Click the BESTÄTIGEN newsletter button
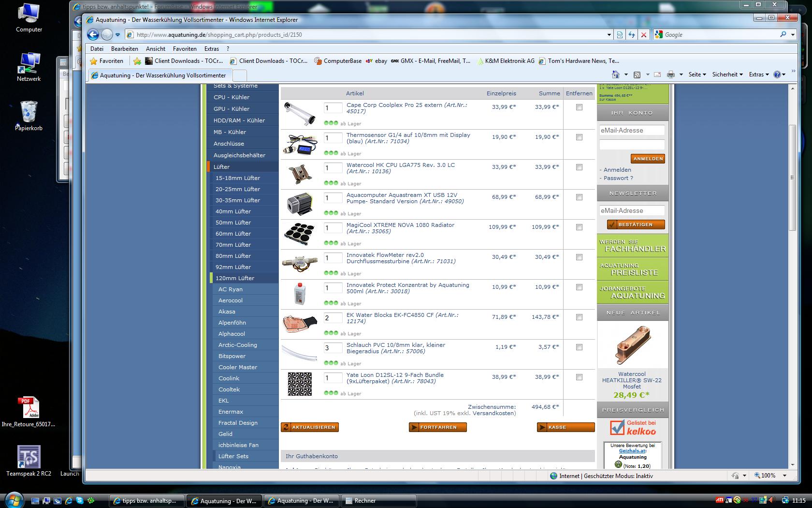This screenshot has width=812, height=508. tap(636, 224)
